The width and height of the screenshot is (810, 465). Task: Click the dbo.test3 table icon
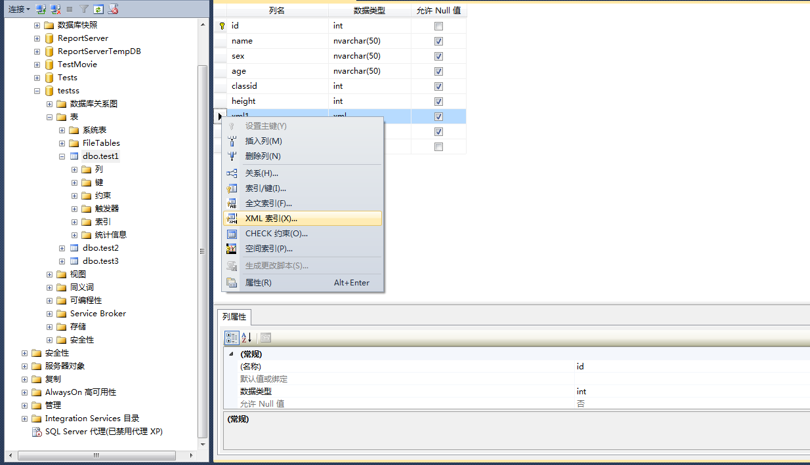pyautogui.click(x=74, y=261)
